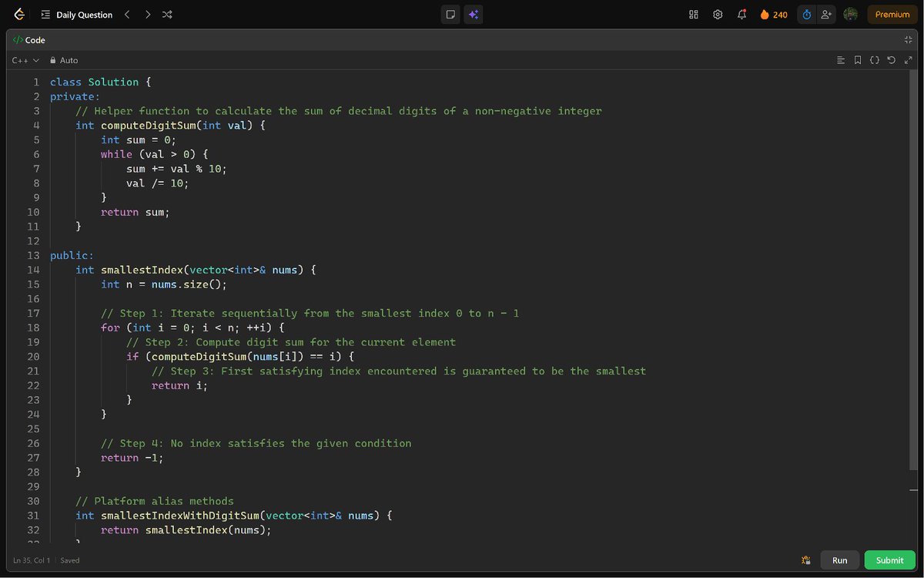Click the vertical scrollbar of the editor
This screenshot has height=578, width=924.
tap(914, 270)
